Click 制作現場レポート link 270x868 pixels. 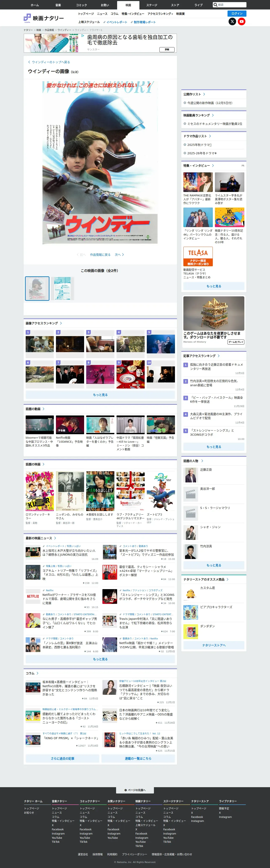tap(145, 22)
